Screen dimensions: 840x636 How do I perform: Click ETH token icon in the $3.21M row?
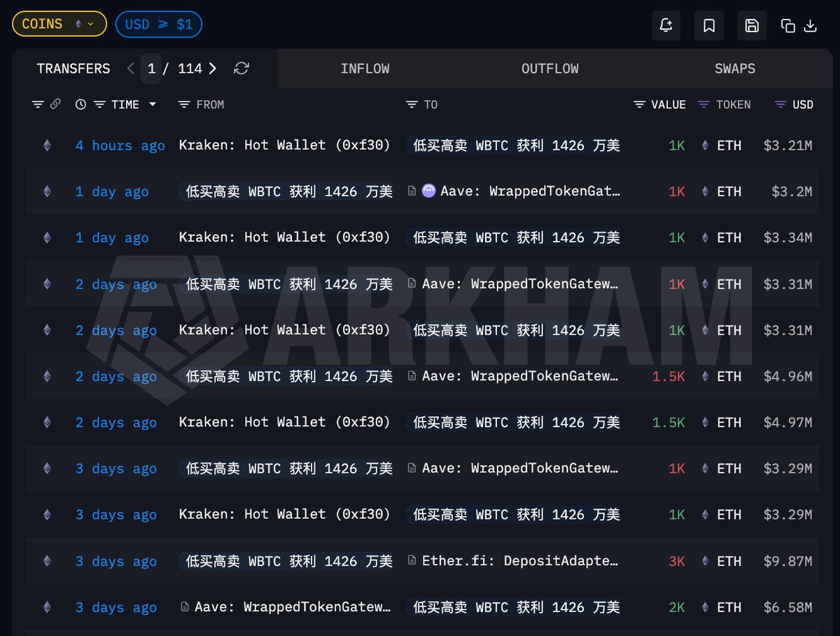(x=706, y=146)
